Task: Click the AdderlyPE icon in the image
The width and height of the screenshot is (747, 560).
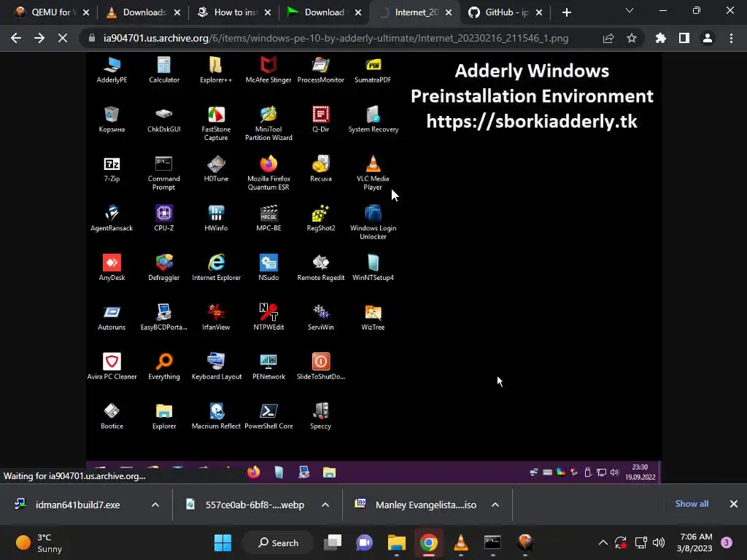Action: click(x=112, y=69)
